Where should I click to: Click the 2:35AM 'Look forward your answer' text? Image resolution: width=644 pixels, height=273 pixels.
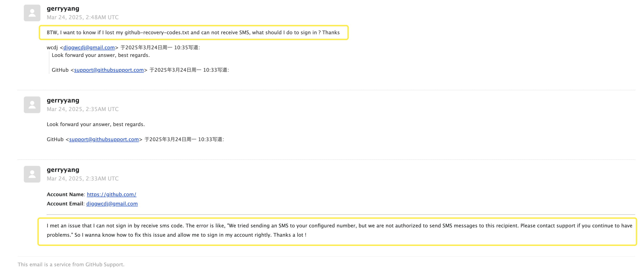95,124
